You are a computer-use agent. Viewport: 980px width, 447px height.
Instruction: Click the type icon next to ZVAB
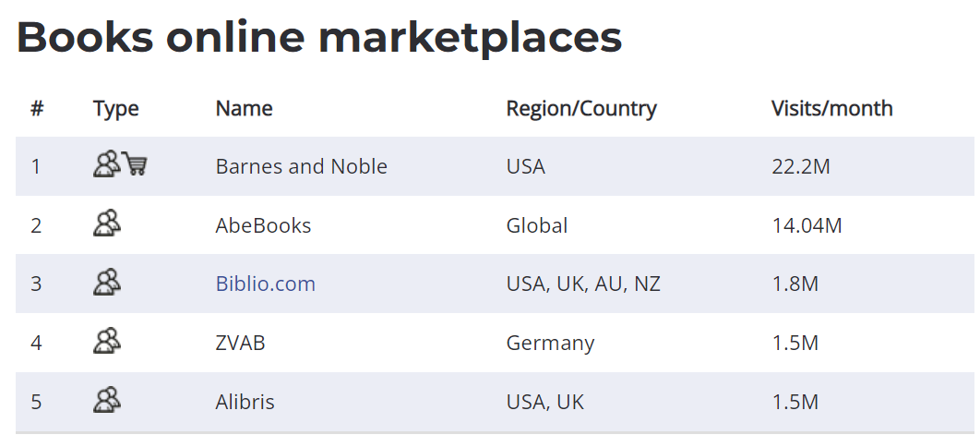tap(107, 341)
